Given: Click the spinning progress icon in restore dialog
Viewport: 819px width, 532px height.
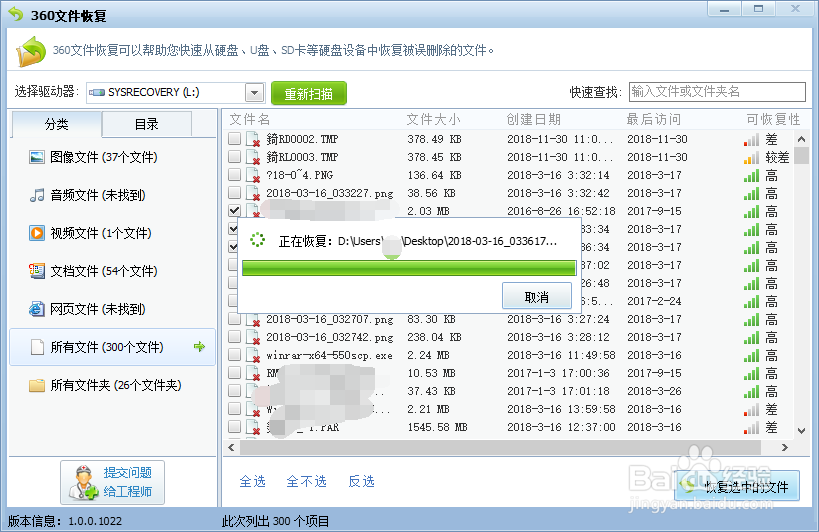Looking at the screenshot, I should 257,240.
